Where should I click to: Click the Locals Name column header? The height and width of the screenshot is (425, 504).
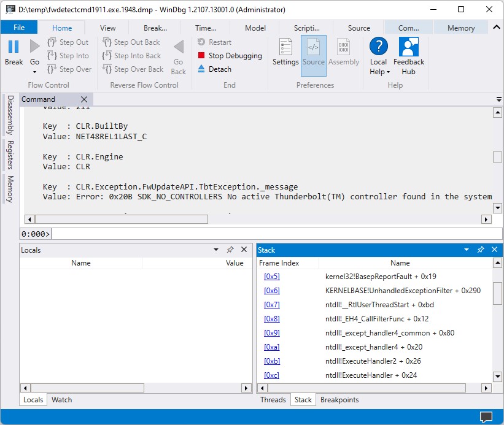pyautogui.click(x=80, y=263)
